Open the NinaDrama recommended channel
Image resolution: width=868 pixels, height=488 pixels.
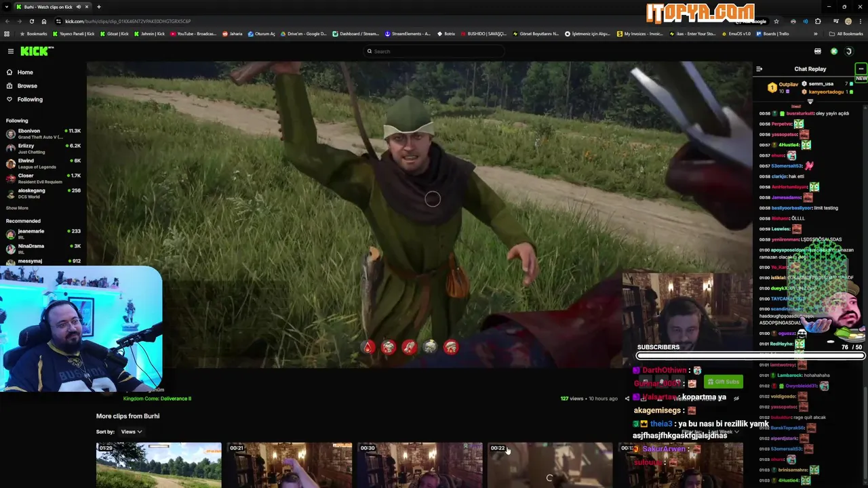(43, 249)
